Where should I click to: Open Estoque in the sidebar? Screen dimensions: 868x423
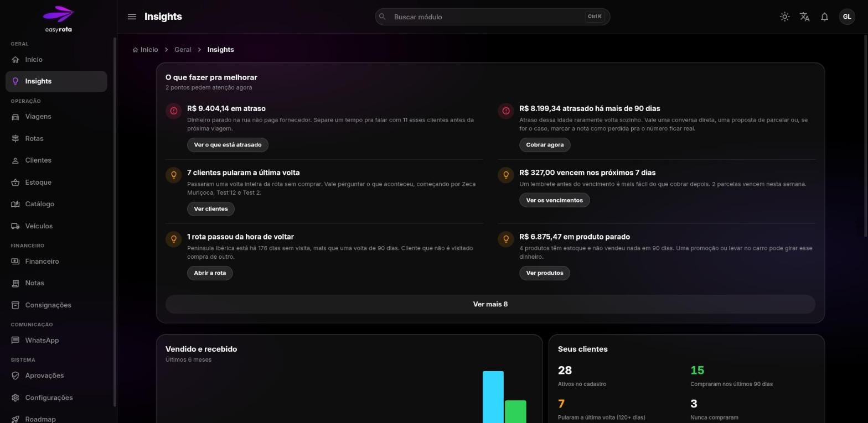56,182
